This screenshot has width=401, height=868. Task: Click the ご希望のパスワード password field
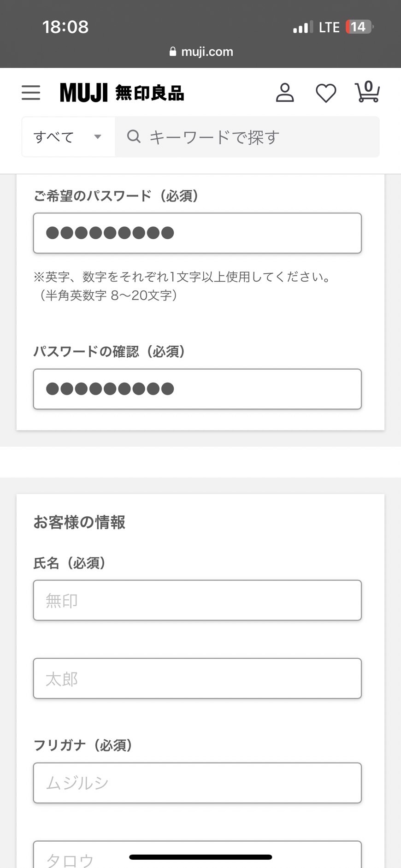(197, 233)
